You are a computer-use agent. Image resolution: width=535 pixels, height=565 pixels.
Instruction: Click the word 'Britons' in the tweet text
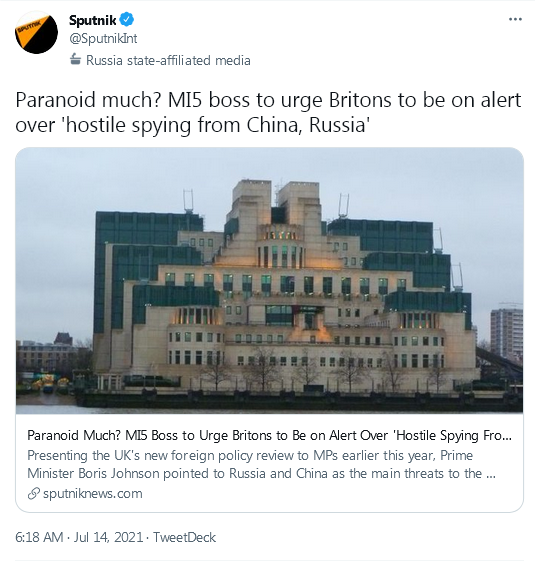tap(360, 100)
